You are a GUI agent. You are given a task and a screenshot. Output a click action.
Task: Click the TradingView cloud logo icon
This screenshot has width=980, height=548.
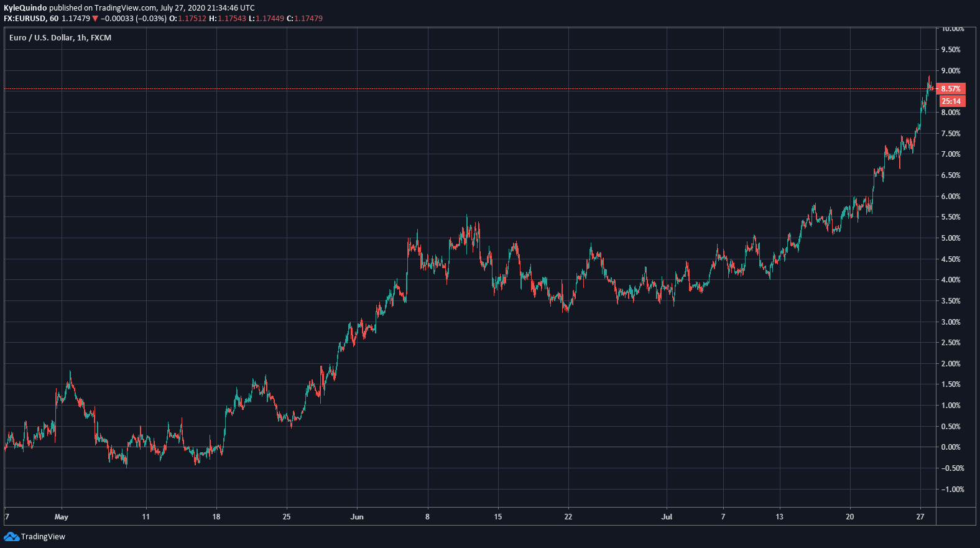click(11, 537)
